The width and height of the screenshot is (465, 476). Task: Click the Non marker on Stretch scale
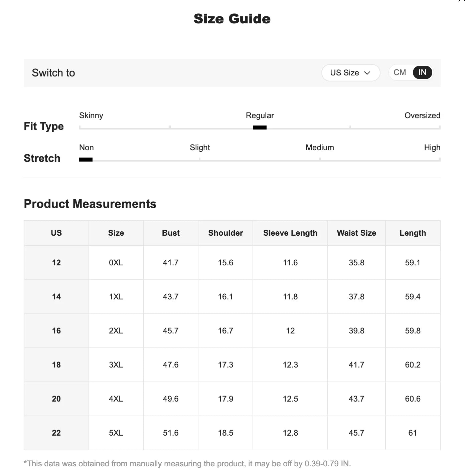click(86, 160)
